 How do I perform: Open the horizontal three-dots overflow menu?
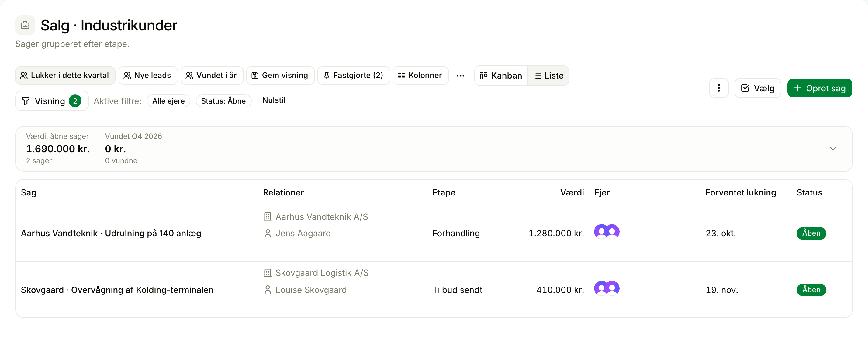click(460, 76)
